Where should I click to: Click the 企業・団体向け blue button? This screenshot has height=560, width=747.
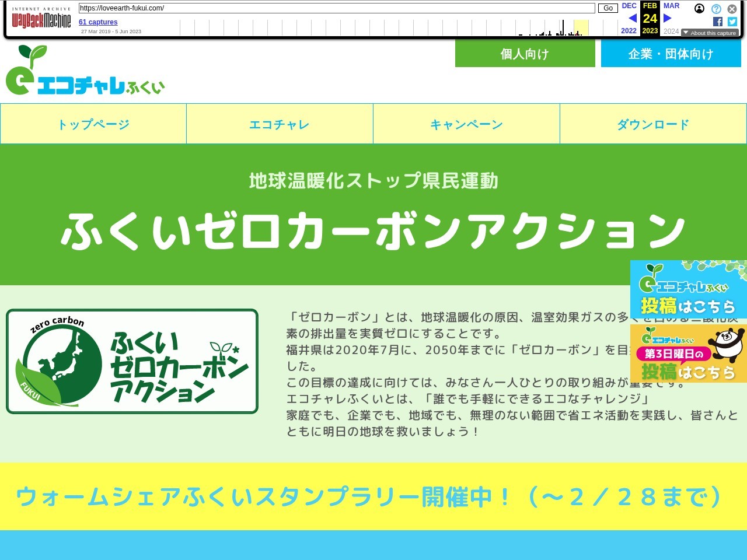671,54
